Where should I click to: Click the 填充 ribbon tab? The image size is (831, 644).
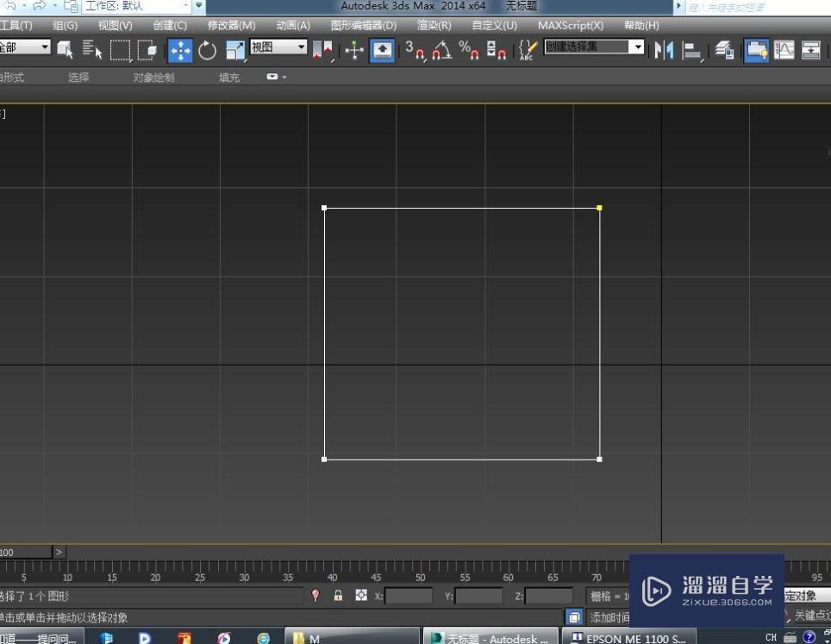(x=229, y=78)
